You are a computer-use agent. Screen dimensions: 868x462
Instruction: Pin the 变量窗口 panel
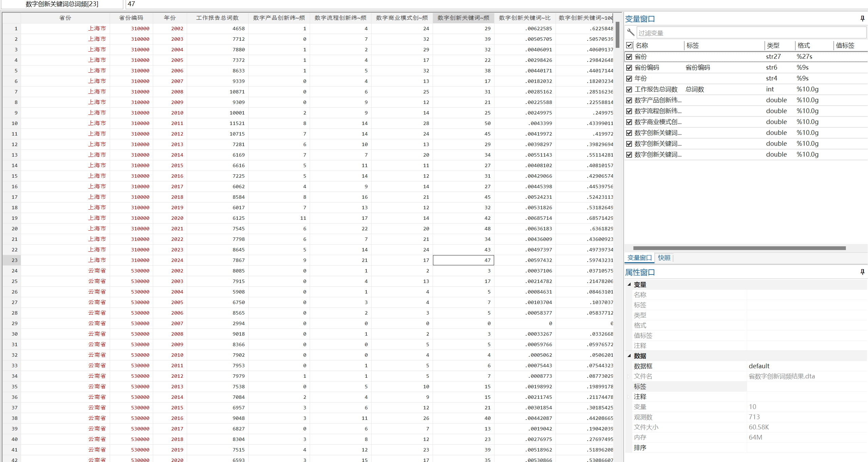click(862, 18)
